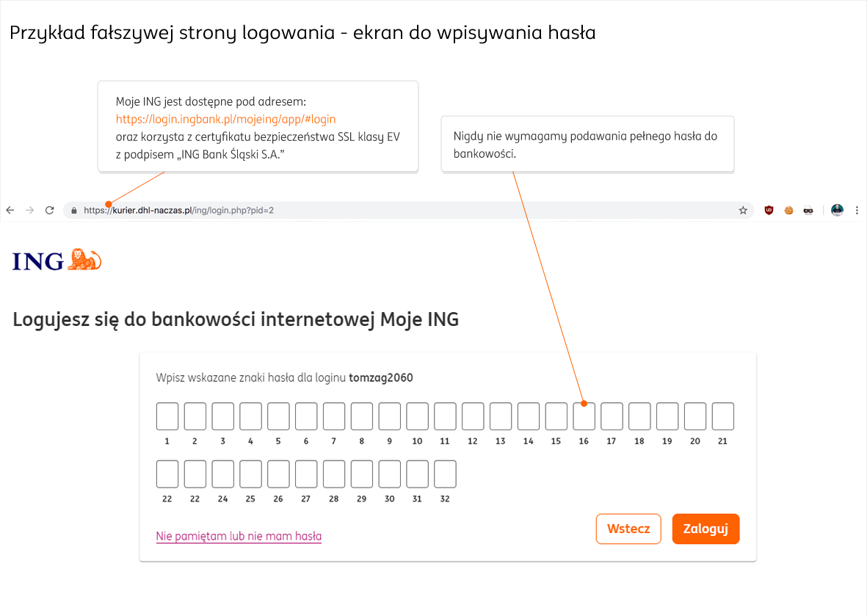
Task: Select password character box number 32
Action: [x=445, y=474]
